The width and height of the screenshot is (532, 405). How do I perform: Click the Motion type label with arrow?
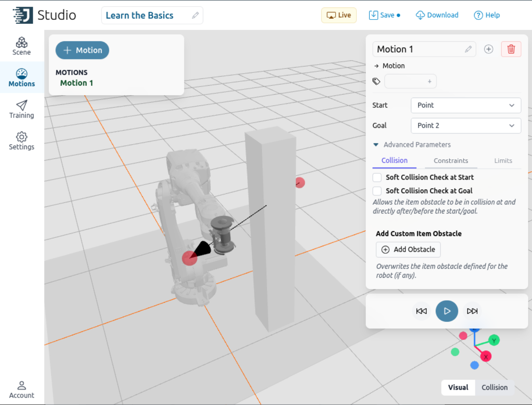point(390,66)
